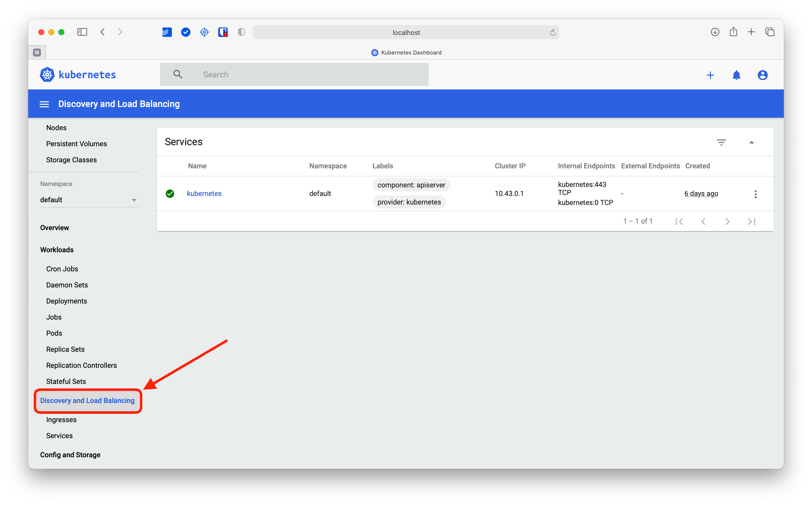Open Stateful Sets

click(66, 381)
